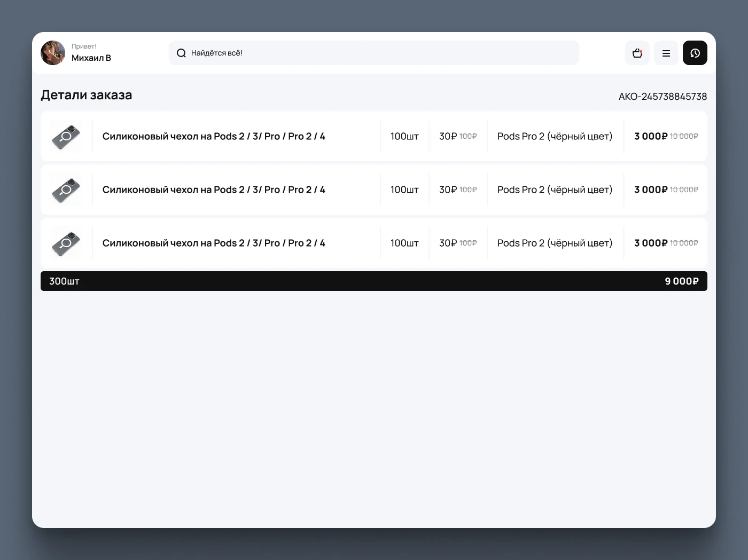Click the third Силиконовый чехол product title
Viewport: 748px width, 560px height.
[x=214, y=243]
